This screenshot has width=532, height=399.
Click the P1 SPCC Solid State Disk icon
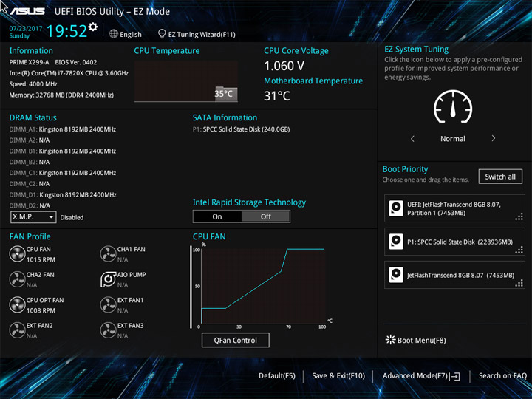(x=396, y=242)
